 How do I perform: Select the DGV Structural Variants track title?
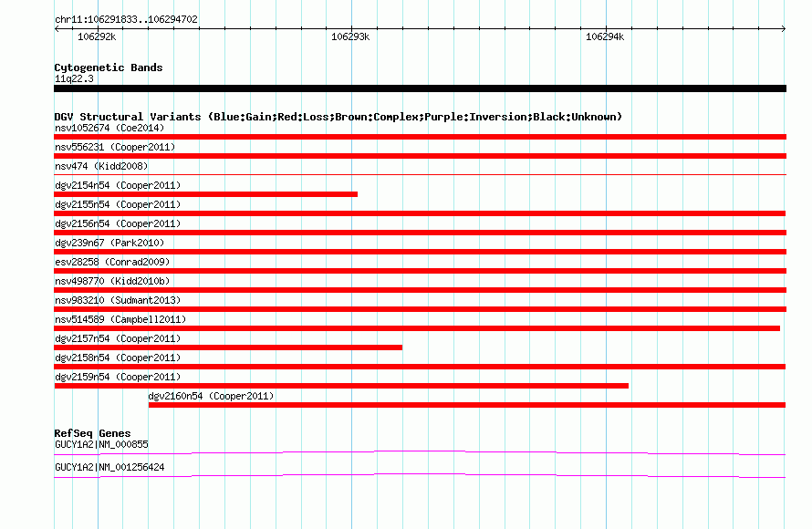point(338,117)
